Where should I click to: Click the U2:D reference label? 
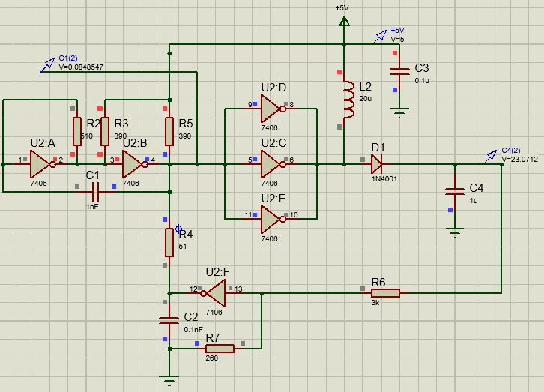pyautogui.click(x=273, y=88)
